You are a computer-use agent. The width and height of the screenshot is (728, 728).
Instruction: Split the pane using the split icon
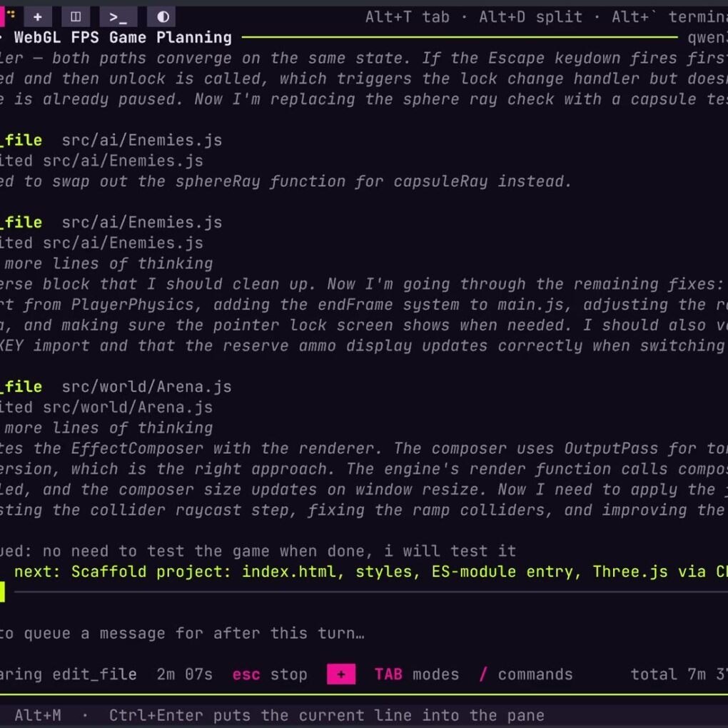pos(76,17)
